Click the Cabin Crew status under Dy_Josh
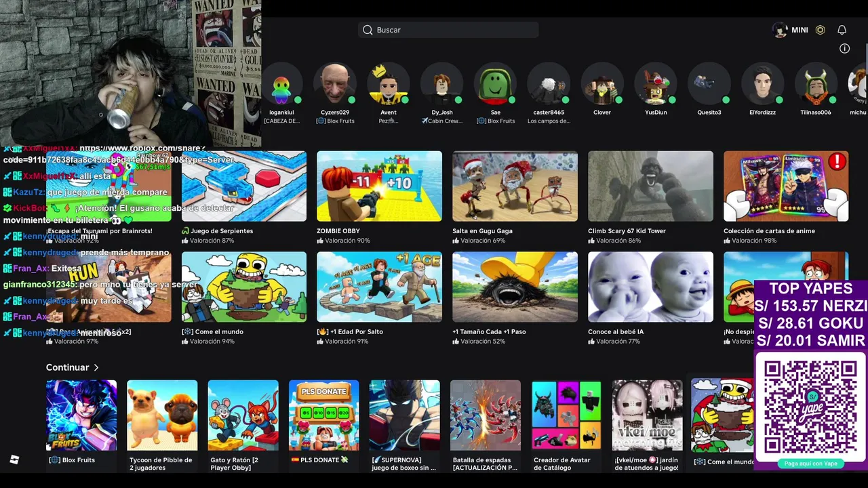The image size is (868, 488). [x=441, y=121]
